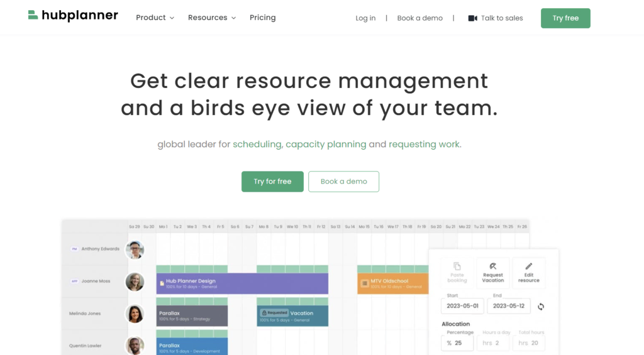This screenshot has height=355, width=644.
Task: Click the Try for free button
Action: [272, 182]
